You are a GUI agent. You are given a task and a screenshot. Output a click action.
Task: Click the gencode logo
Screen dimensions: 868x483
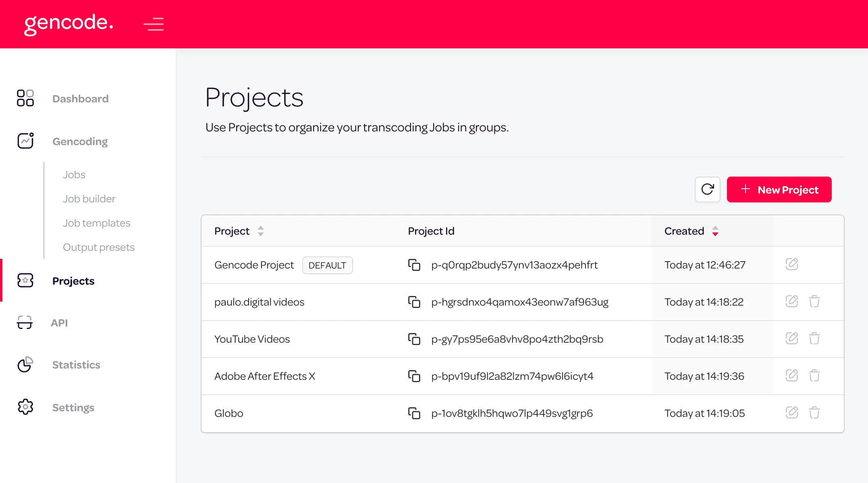pos(69,23)
